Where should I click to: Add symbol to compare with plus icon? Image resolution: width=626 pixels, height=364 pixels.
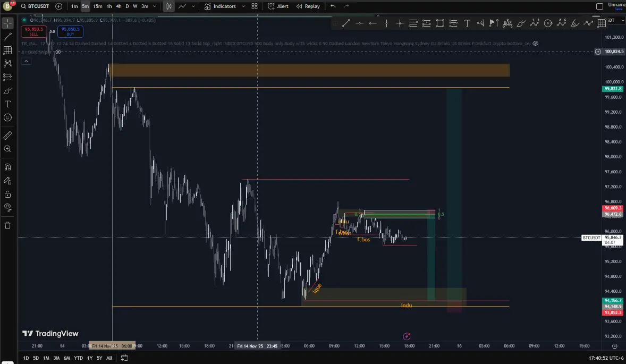58,6
